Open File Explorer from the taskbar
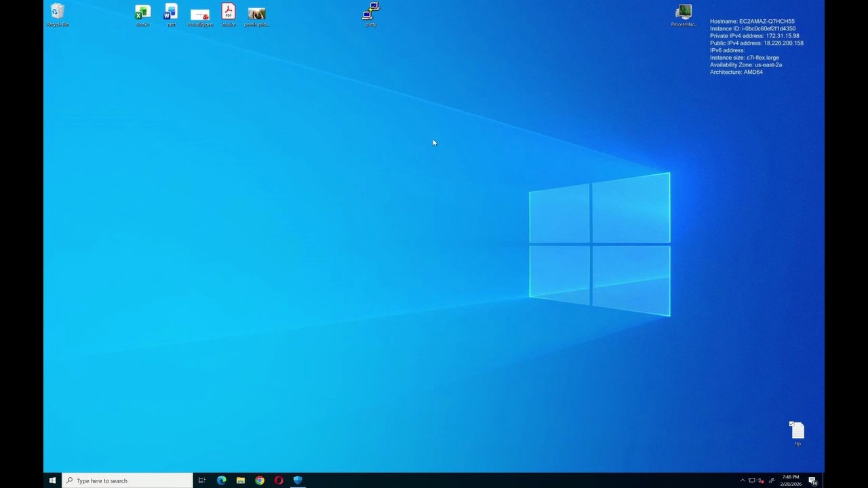This screenshot has height=488, width=868. pos(240,481)
